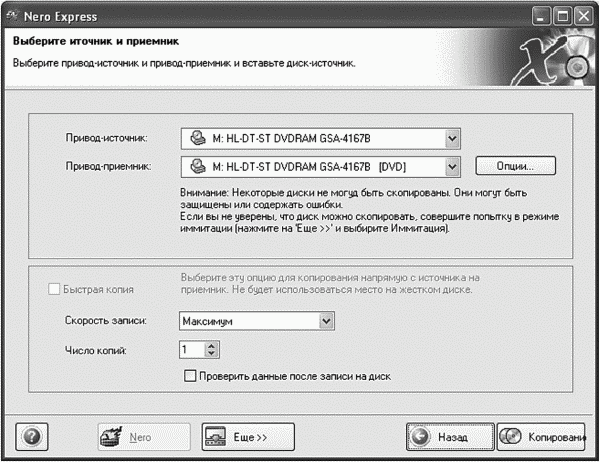Click the Привод-приемник label
The height and width of the screenshot is (462, 600).
tap(108, 166)
